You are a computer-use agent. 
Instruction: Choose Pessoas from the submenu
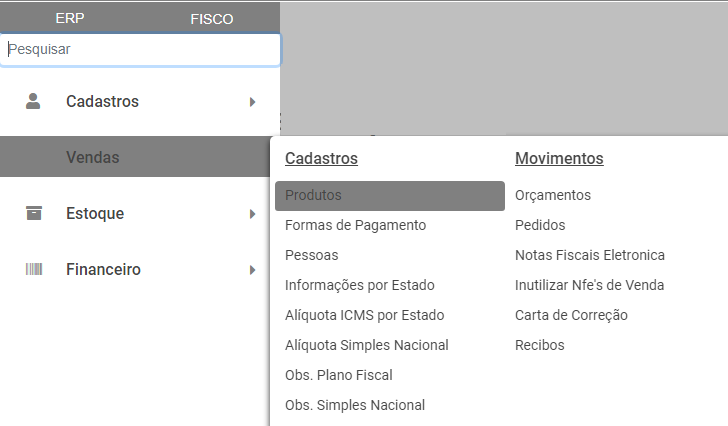point(311,255)
